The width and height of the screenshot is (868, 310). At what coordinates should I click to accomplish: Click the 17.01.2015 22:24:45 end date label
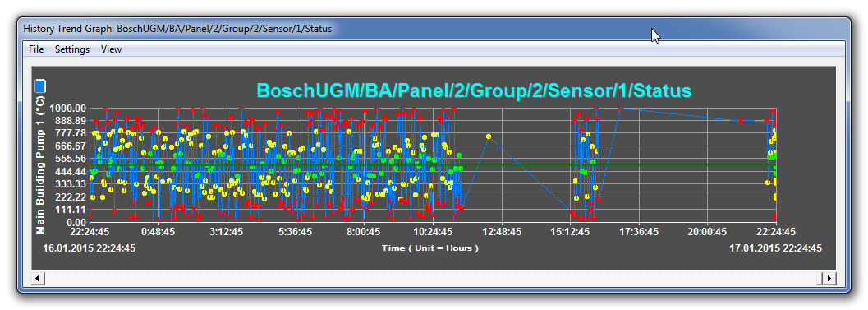tap(775, 248)
